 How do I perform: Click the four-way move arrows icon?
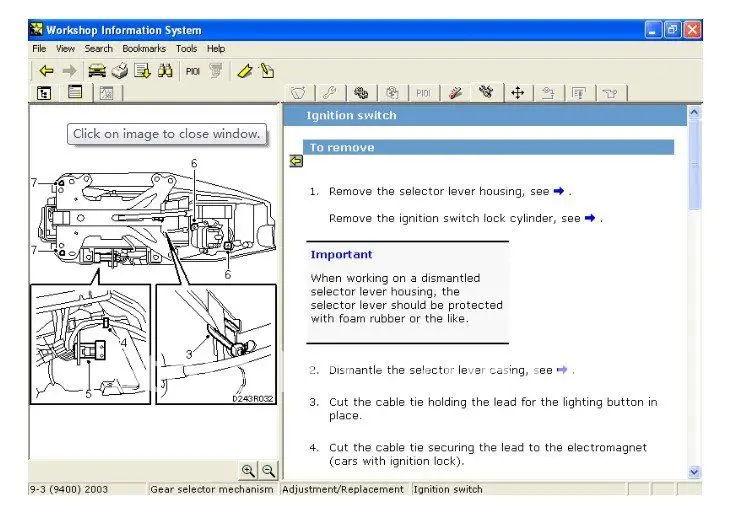tap(517, 93)
